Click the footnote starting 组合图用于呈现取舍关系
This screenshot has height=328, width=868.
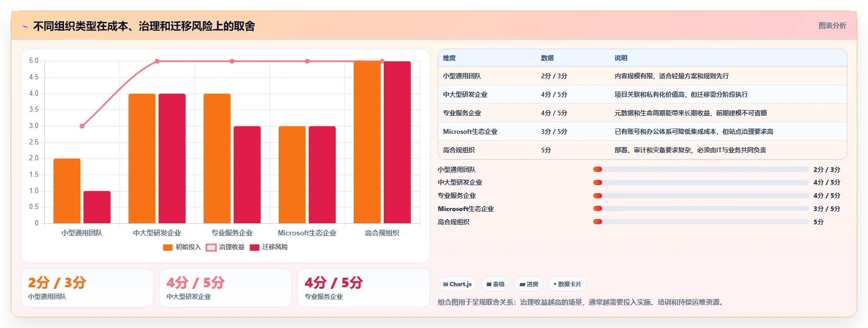click(x=581, y=303)
